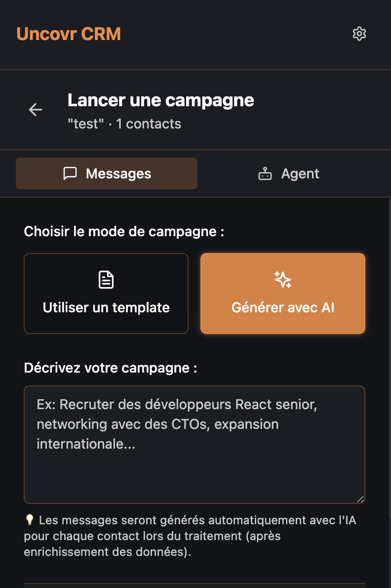Click the document icon above template label
Viewport: 391px width, 588px height.
[106, 280]
